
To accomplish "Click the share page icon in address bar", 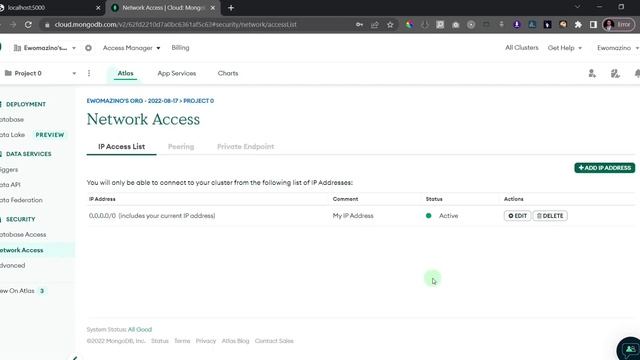I will 375,24.
